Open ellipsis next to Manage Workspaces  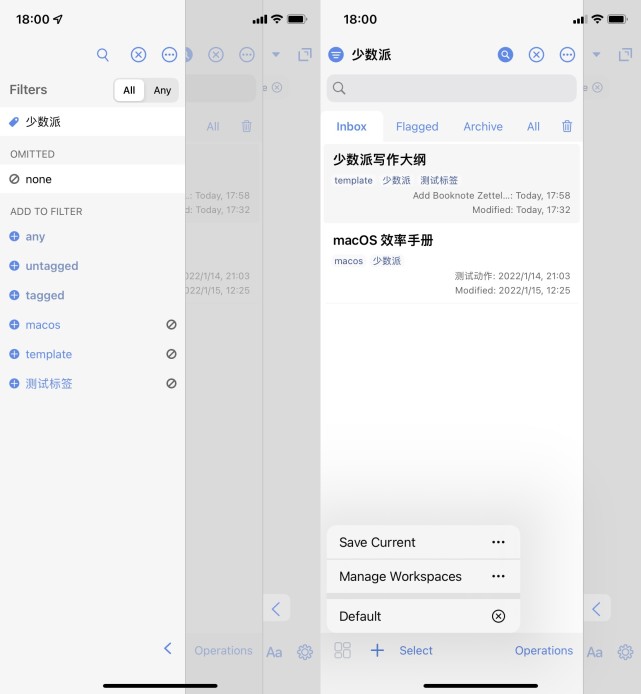click(498, 576)
